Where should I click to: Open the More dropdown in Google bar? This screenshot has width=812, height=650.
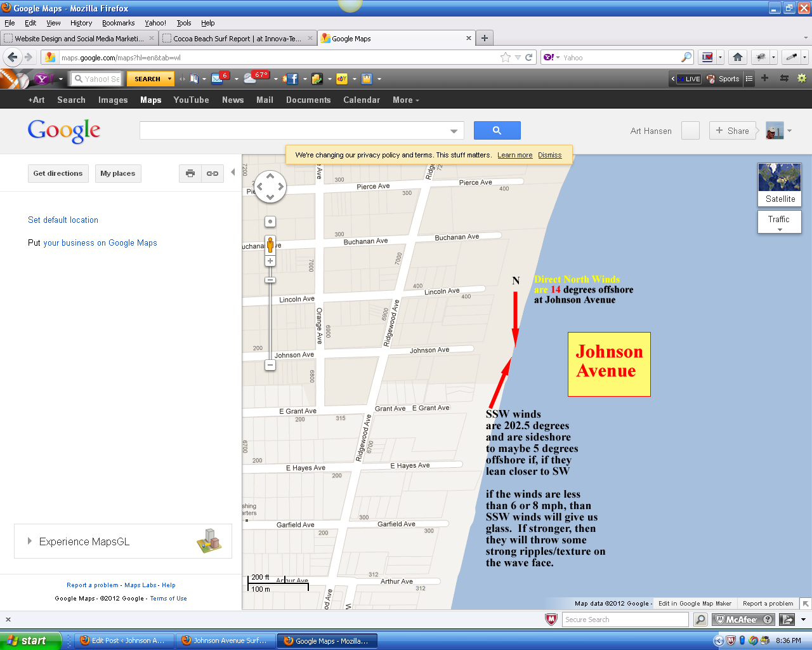pyautogui.click(x=405, y=100)
